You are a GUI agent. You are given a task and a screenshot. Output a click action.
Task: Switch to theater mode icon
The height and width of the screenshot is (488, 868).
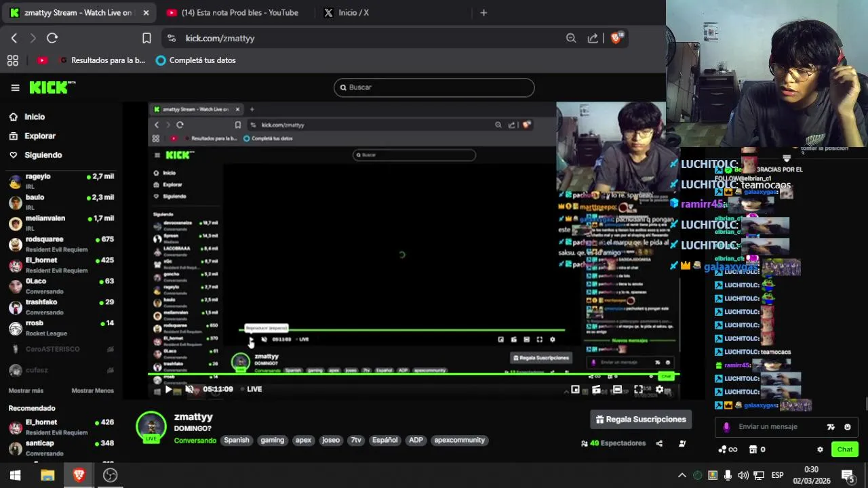(x=617, y=390)
